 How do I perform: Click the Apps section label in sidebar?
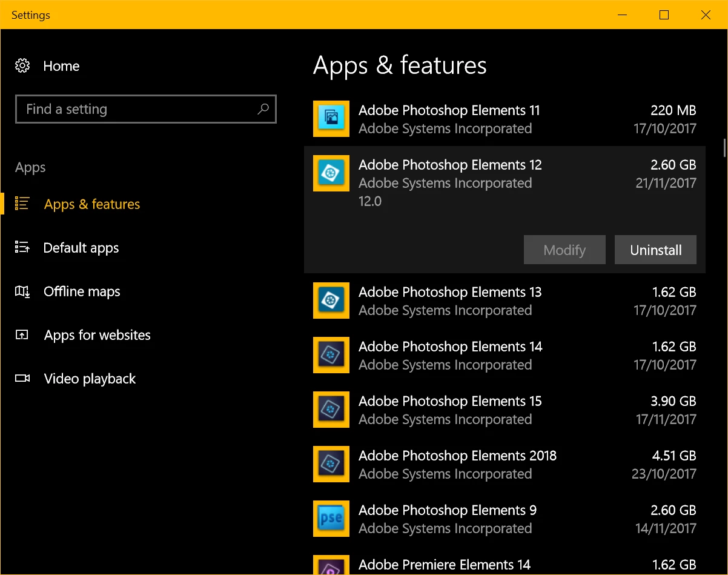point(30,167)
